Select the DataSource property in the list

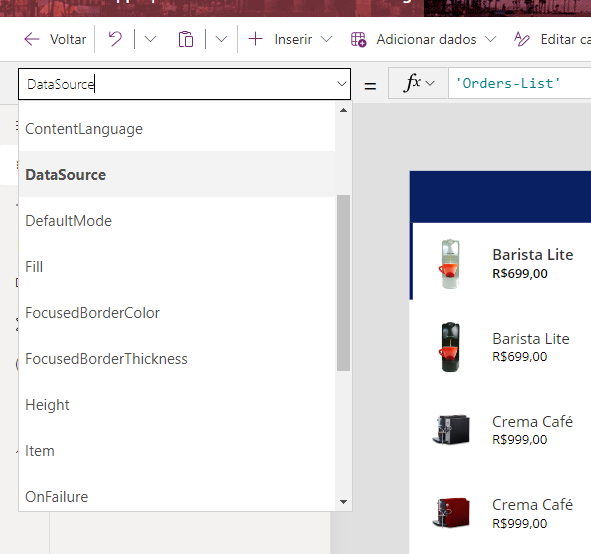pyautogui.click(x=177, y=174)
